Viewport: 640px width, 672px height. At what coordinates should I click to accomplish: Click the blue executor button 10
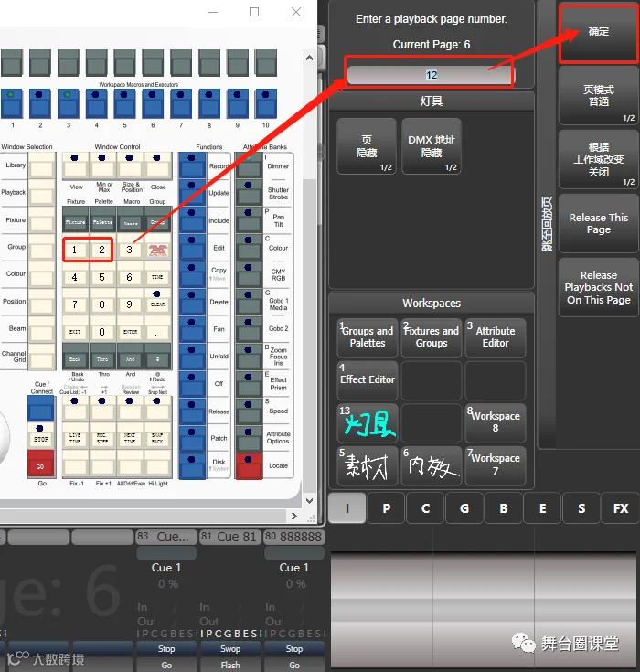click(266, 103)
